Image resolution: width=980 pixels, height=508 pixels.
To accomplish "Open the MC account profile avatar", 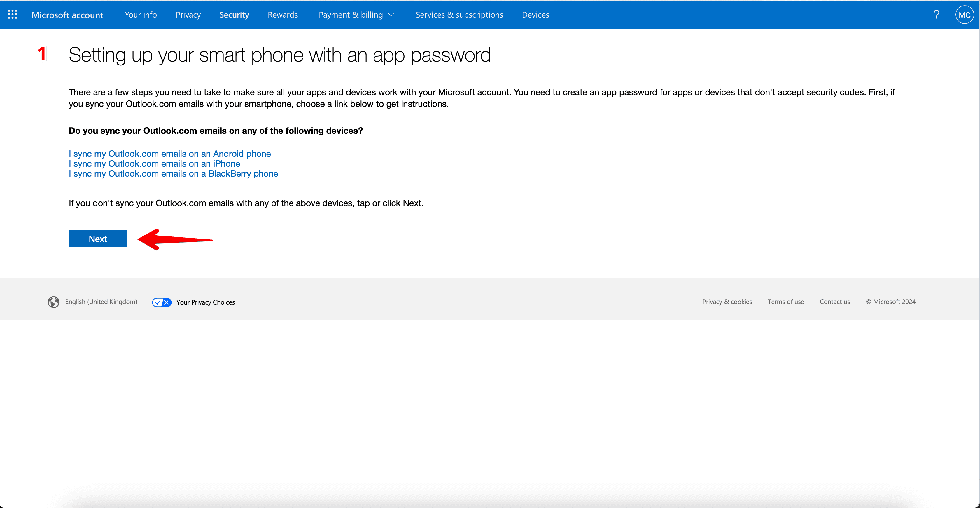I will [x=965, y=15].
